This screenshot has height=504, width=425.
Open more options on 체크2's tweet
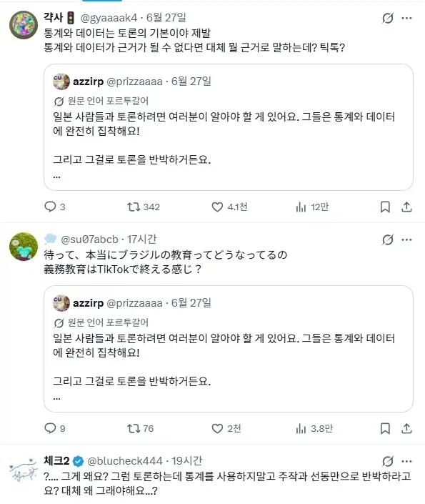406,461
